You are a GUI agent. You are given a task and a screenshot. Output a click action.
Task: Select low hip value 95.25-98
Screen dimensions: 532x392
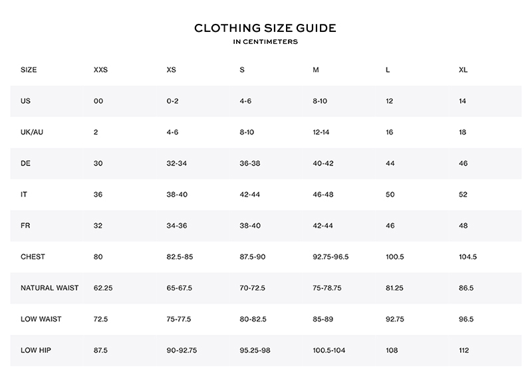pyautogui.click(x=255, y=350)
